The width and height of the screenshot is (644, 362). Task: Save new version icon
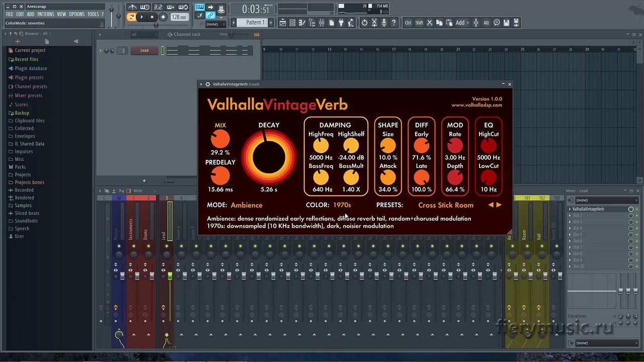(x=516, y=23)
